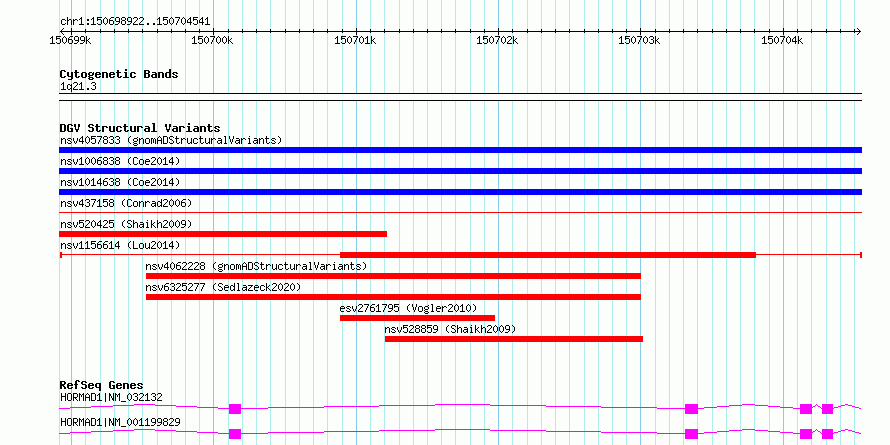Click the nsv1014638 (Coe2014) label
The height and width of the screenshot is (445, 890).
click(120, 182)
